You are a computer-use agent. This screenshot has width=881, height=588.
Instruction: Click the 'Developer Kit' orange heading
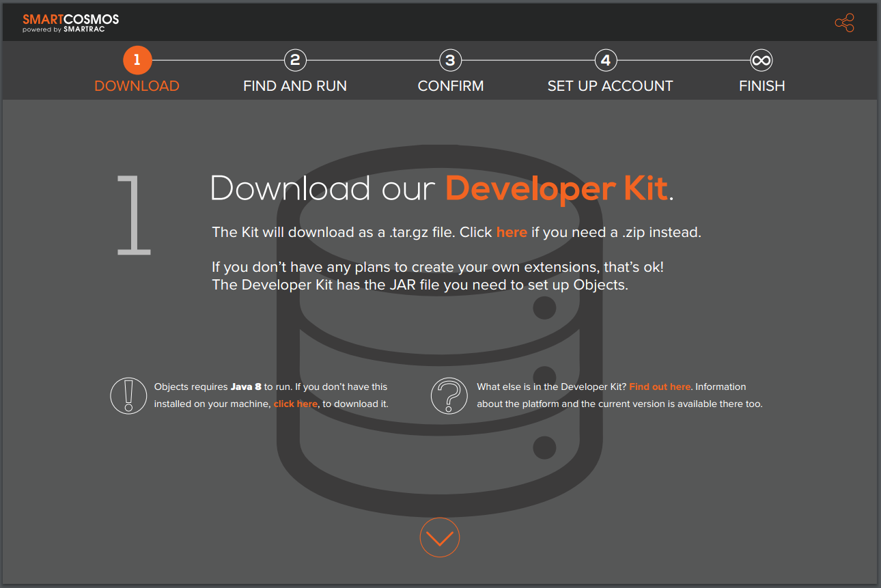click(556, 188)
